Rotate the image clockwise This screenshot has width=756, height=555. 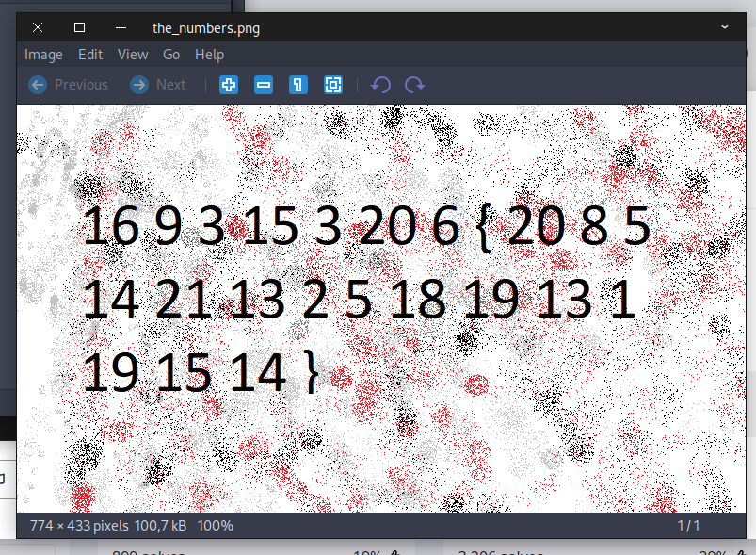(414, 85)
